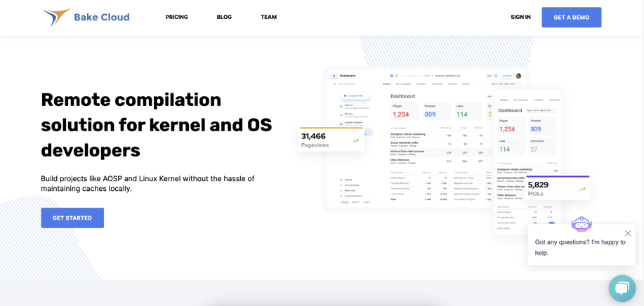Viewport: 644px width, 306px height.
Task: Go to the Blog page
Action: click(x=224, y=17)
